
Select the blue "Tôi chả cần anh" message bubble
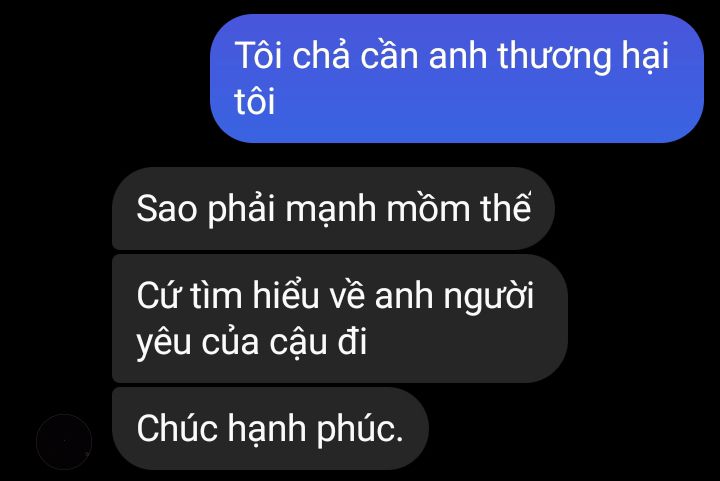[x=457, y=78]
